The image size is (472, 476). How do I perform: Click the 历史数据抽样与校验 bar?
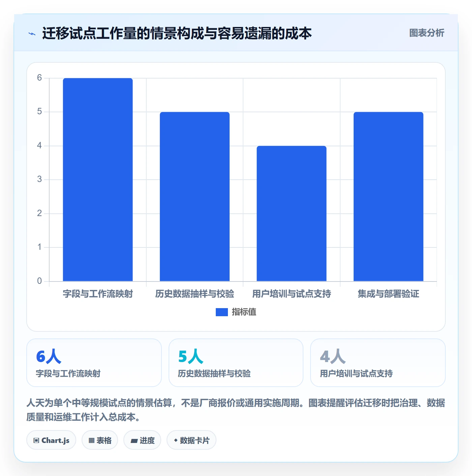(195, 197)
